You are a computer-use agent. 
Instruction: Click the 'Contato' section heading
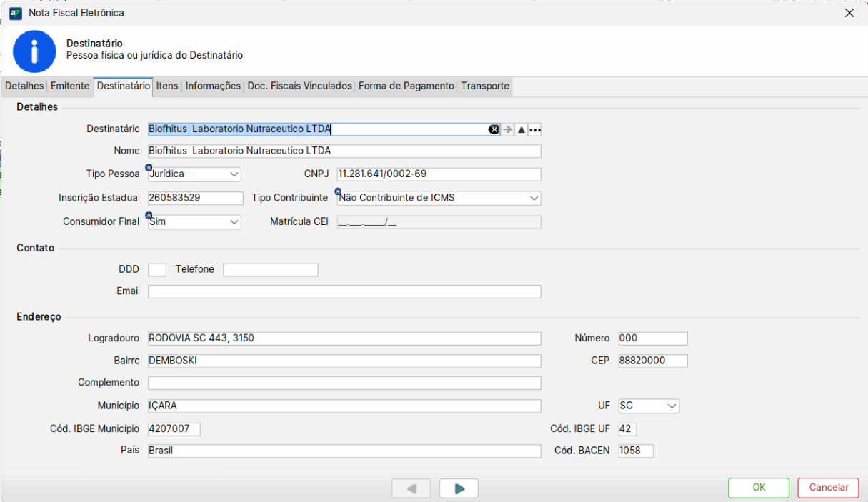(x=36, y=248)
